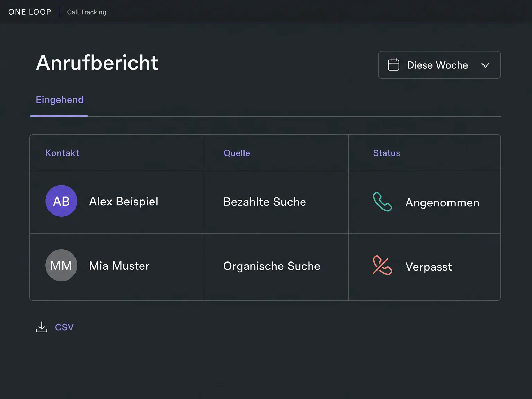The image size is (532, 399).
Task: Click the Verpasst status text
Action: [429, 267]
